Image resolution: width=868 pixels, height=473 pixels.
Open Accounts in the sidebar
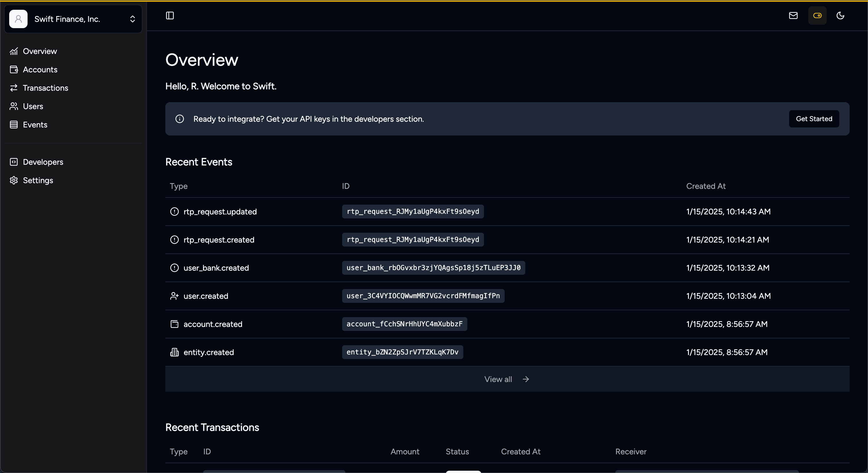click(40, 69)
